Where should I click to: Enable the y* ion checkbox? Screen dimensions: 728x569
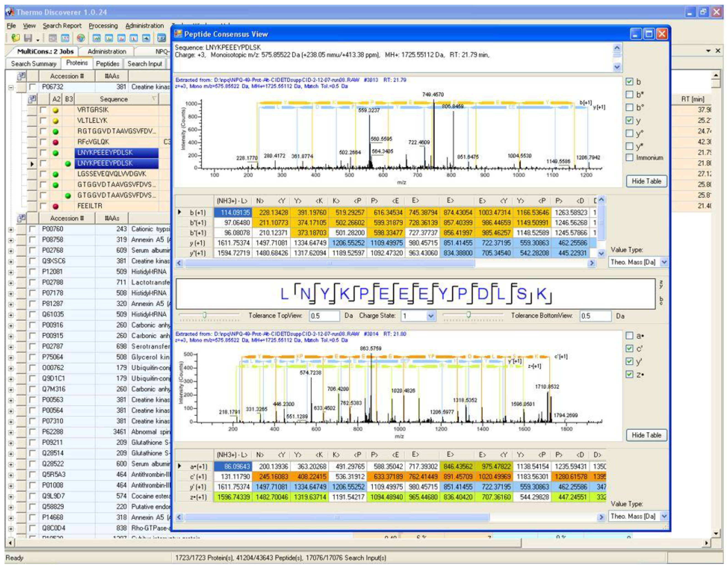629,146
